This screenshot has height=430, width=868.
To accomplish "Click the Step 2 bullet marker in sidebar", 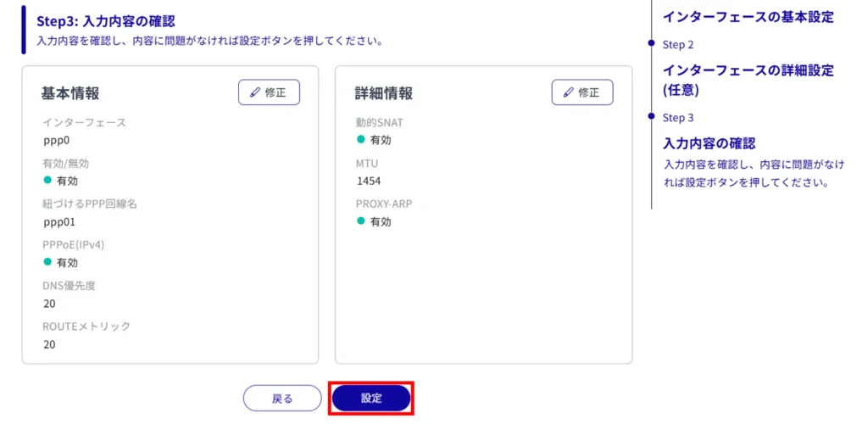I will tap(651, 42).
